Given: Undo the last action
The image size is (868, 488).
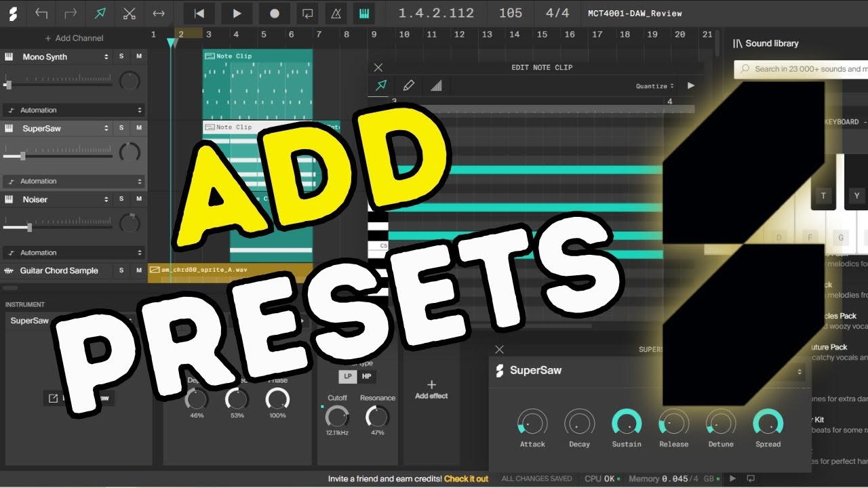Looking at the screenshot, I should 41,13.
